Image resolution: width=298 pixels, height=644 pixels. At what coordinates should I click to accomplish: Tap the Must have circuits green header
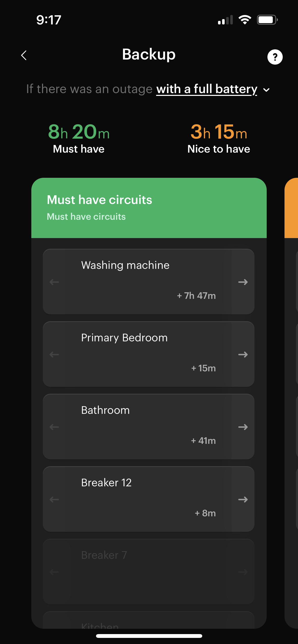coord(149,208)
